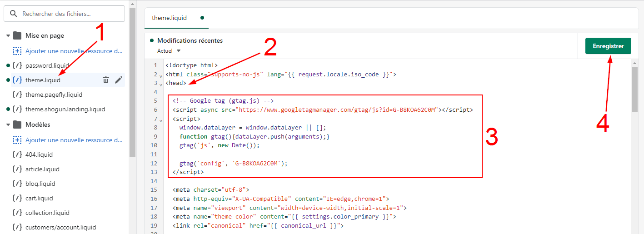
Task: Collapse the Mise en page folder
Action: coord(8,35)
